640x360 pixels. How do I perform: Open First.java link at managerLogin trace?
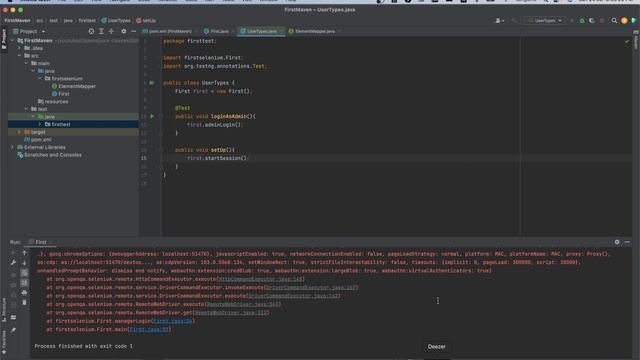coord(173,321)
